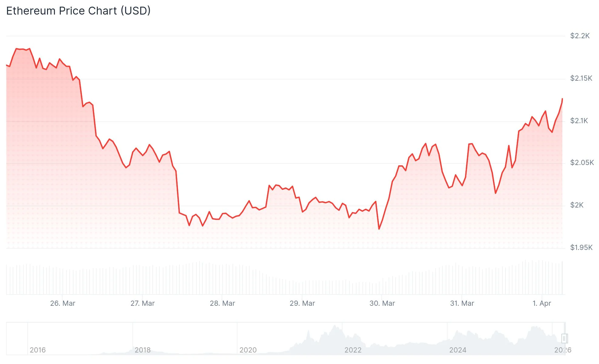Select the $2.05K price axis label
Image resolution: width=599 pixels, height=364 pixels.
coord(582,163)
